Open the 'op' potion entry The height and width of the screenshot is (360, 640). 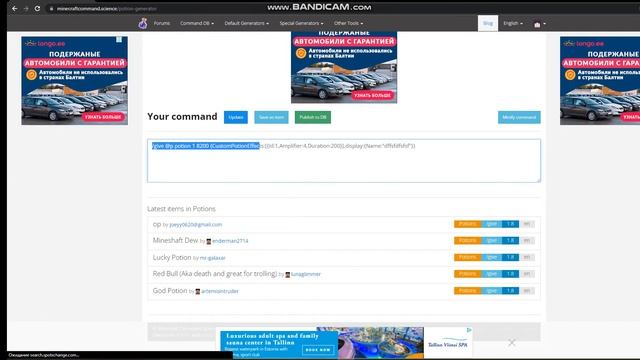pos(157,224)
